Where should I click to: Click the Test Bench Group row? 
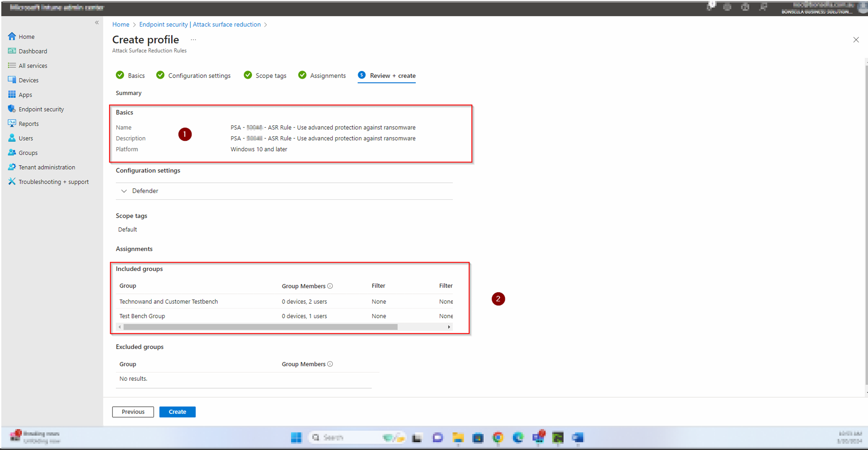[284, 316]
